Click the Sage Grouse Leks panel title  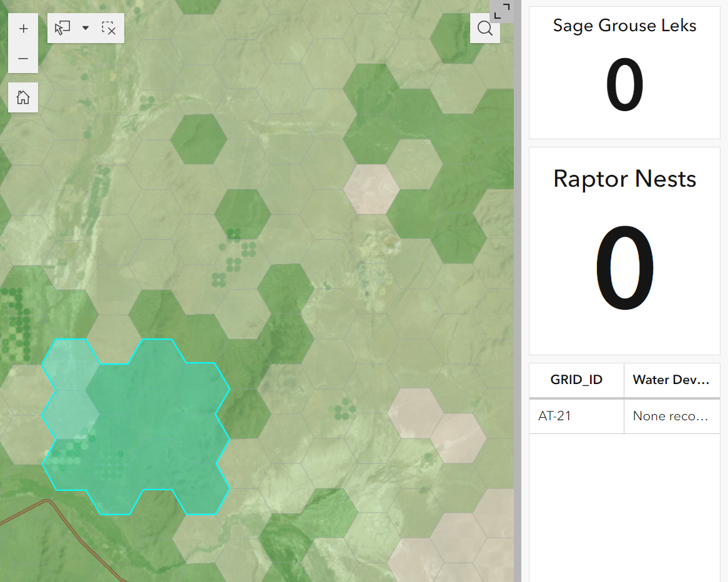coord(624,26)
